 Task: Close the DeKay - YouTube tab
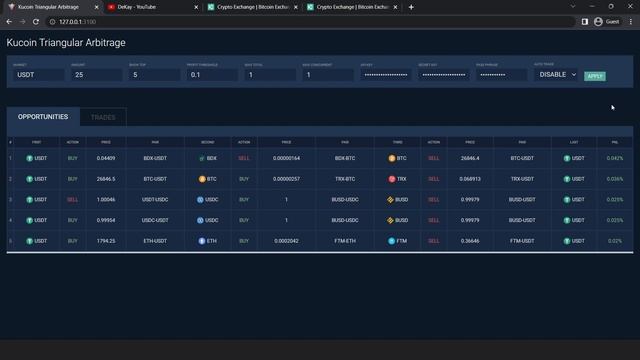tap(196, 7)
